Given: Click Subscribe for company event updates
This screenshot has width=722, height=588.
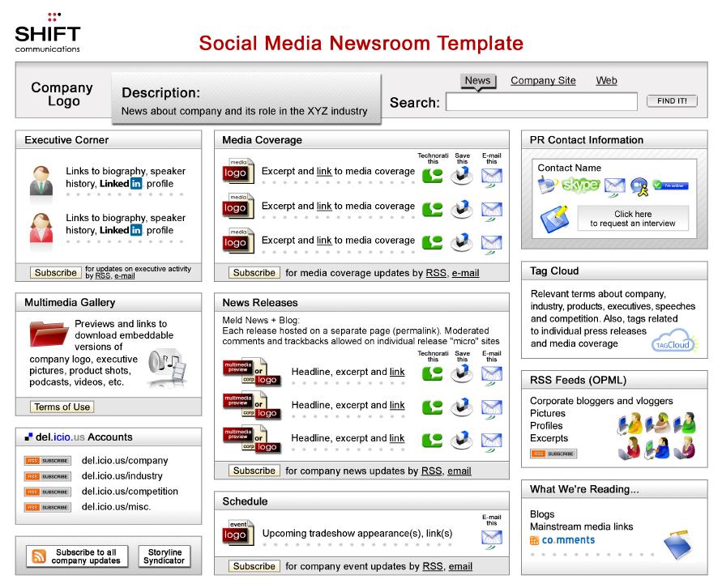Looking at the screenshot, I should [x=254, y=566].
